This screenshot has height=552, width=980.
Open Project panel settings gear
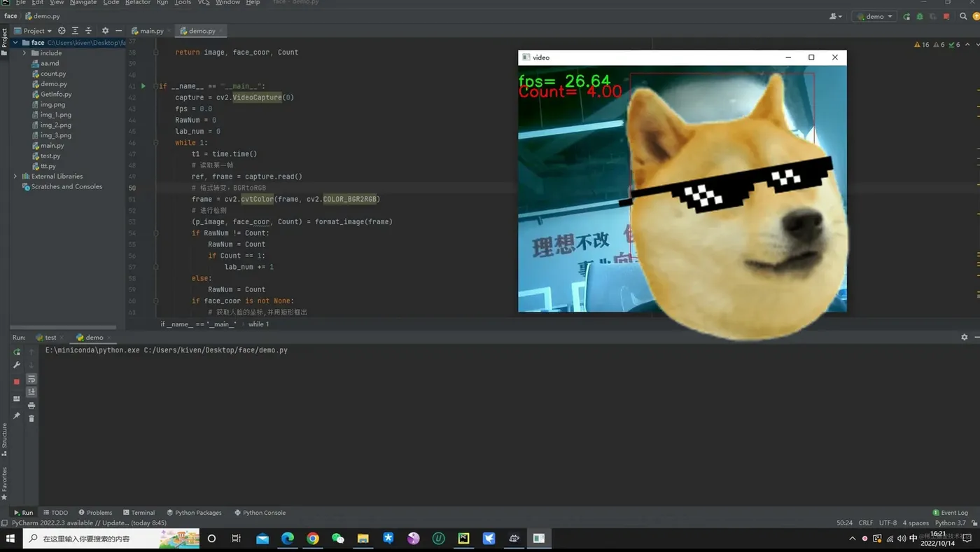[x=105, y=31]
